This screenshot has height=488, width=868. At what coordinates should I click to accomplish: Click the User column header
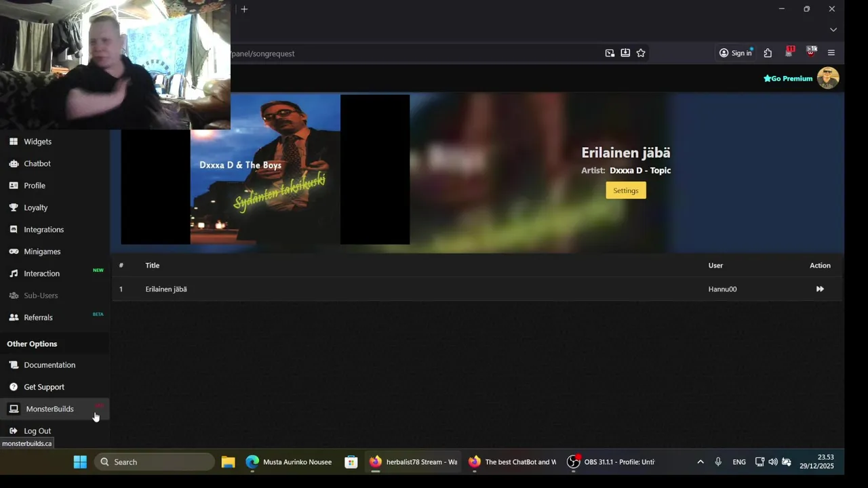coord(715,266)
